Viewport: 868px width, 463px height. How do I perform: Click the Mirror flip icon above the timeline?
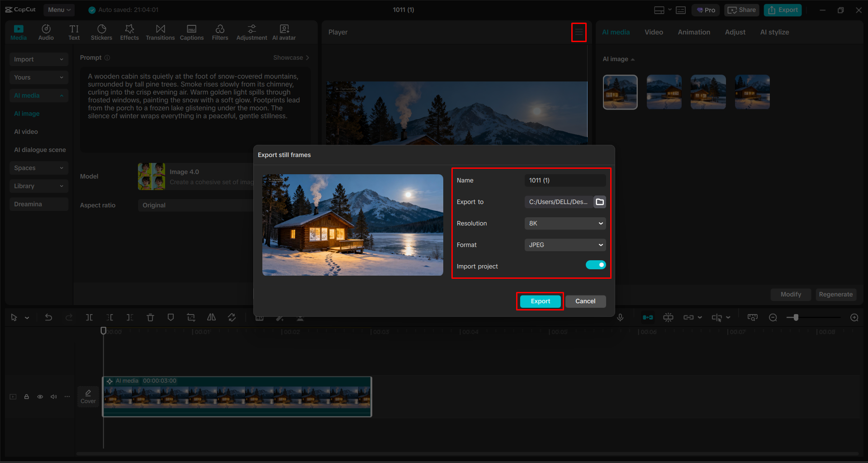(211, 317)
